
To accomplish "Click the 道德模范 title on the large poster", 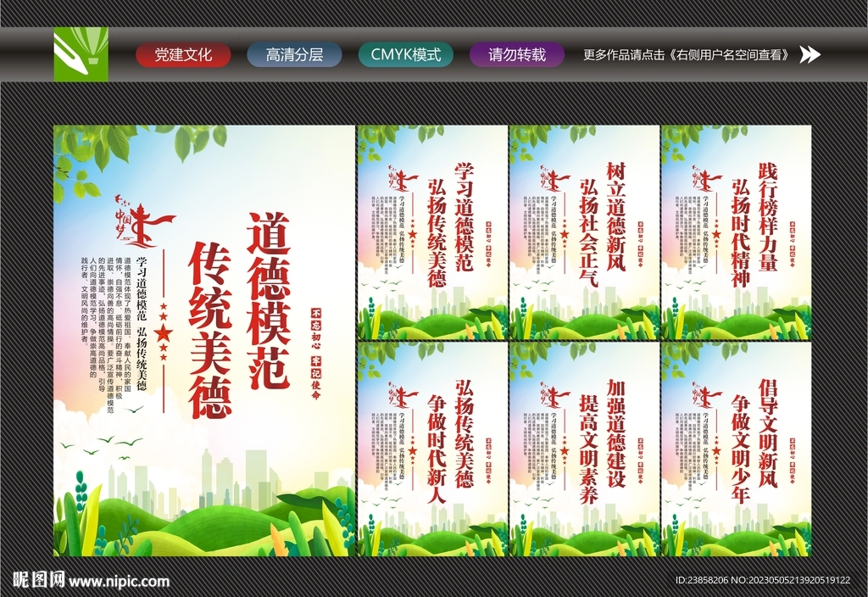I will click(x=269, y=300).
